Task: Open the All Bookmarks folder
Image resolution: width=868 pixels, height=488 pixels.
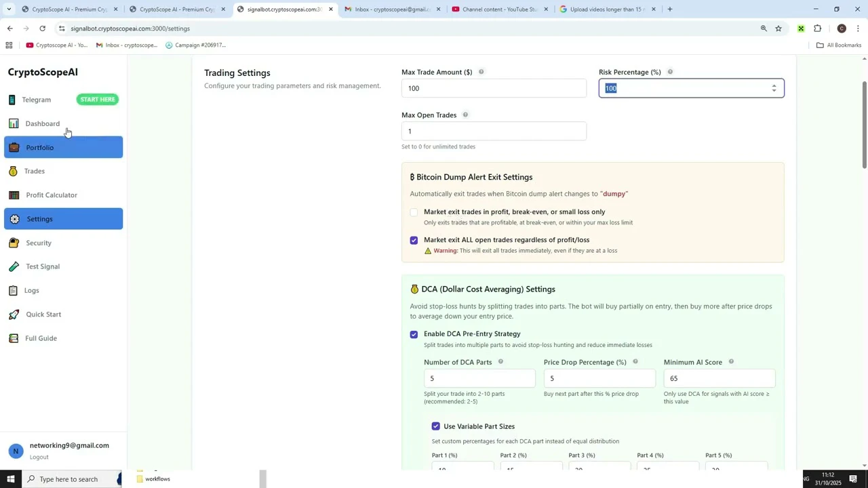Action: [x=839, y=45]
